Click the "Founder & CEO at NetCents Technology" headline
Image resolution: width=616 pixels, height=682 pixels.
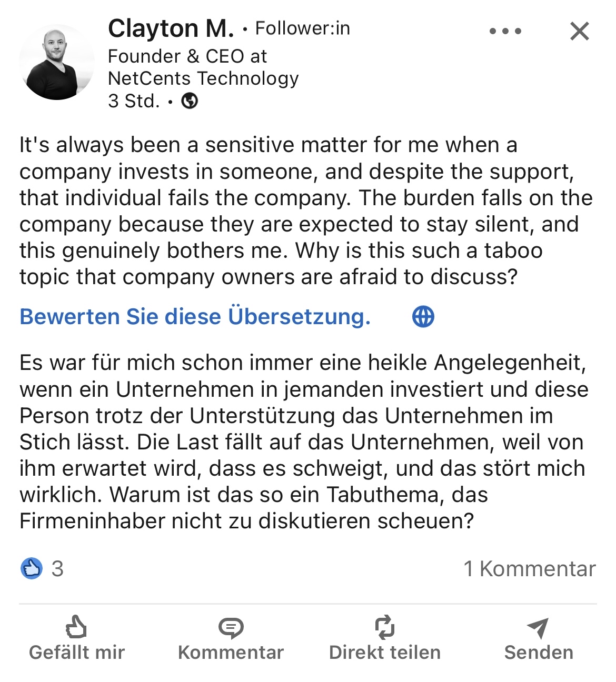tap(203, 67)
